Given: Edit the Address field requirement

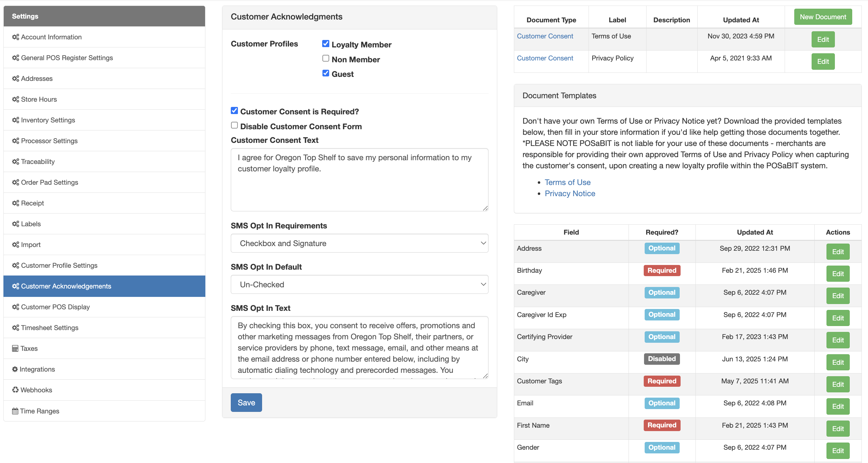Looking at the screenshot, I should pyautogui.click(x=837, y=252).
